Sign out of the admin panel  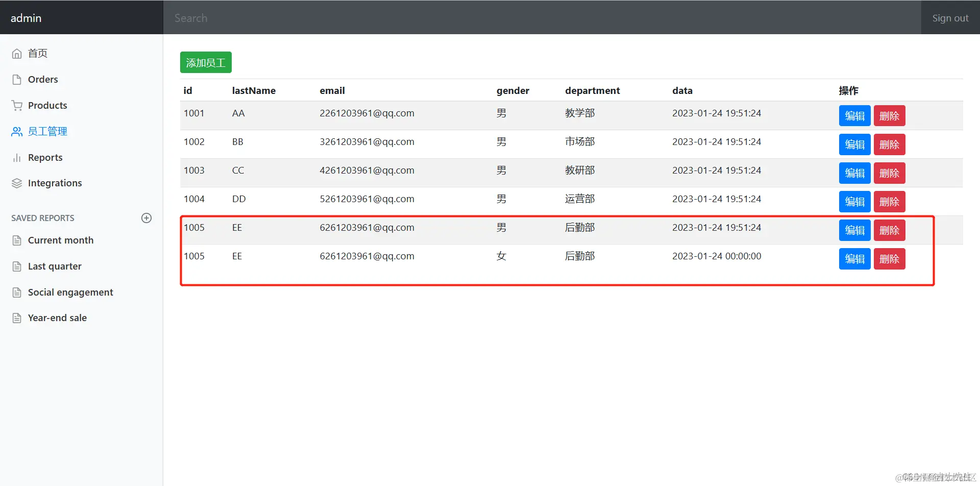pyautogui.click(x=950, y=18)
